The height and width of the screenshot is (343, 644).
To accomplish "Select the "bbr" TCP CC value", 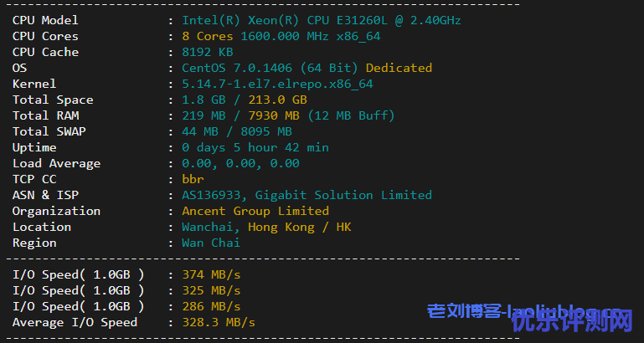I will [193, 179].
